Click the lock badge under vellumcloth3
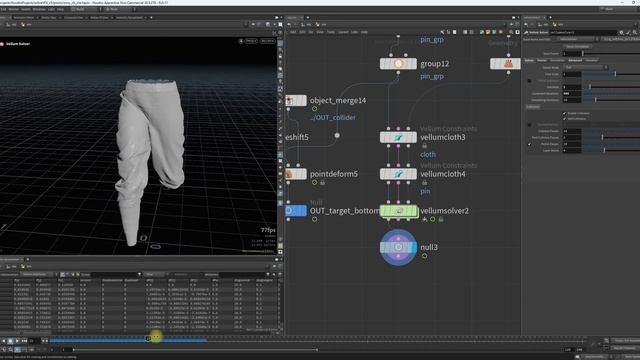The image size is (640, 360). click(x=424, y=146)
